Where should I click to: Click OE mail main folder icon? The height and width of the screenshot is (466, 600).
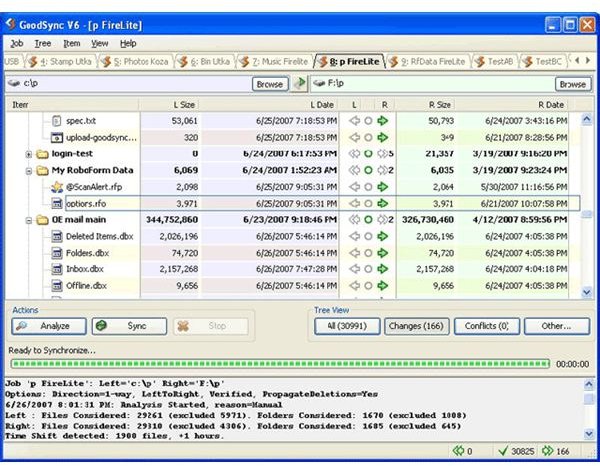click(x=42, y=220)
